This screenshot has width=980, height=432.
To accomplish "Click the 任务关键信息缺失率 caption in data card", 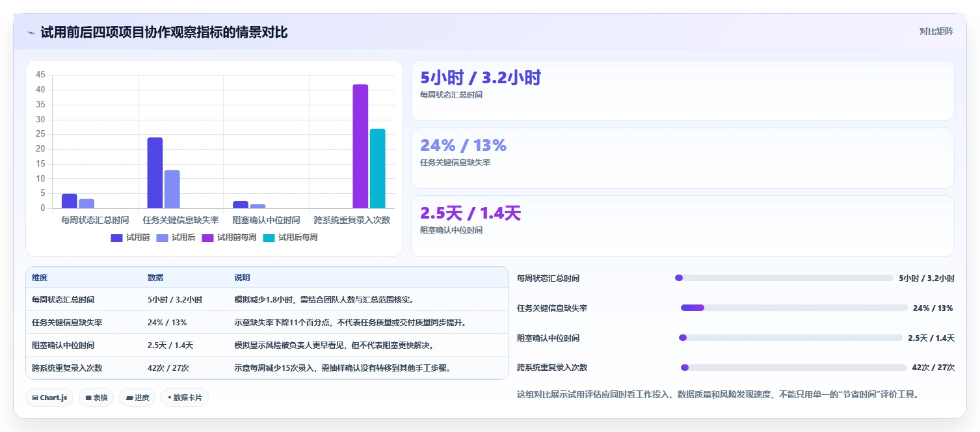I will [455, 163].
